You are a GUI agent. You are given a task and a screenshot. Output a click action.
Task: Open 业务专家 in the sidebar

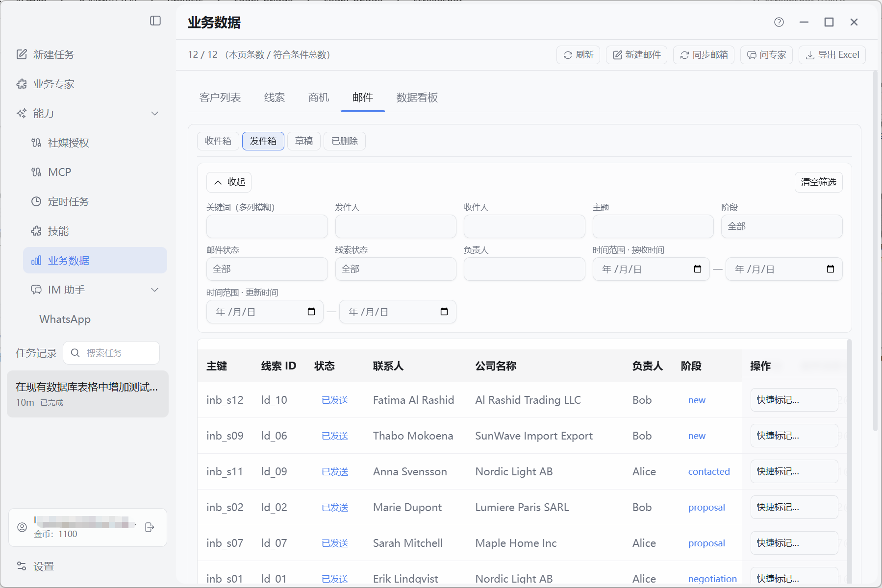click(x=45, y=84)
